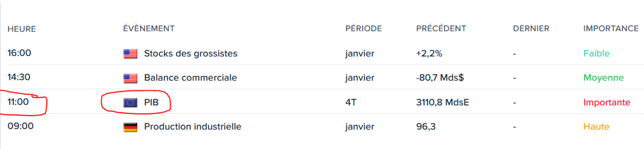Click the Moyenne importance label
The width and height of the screenshot is (644, 149).
pyautogui.click(x=603, y=78)
